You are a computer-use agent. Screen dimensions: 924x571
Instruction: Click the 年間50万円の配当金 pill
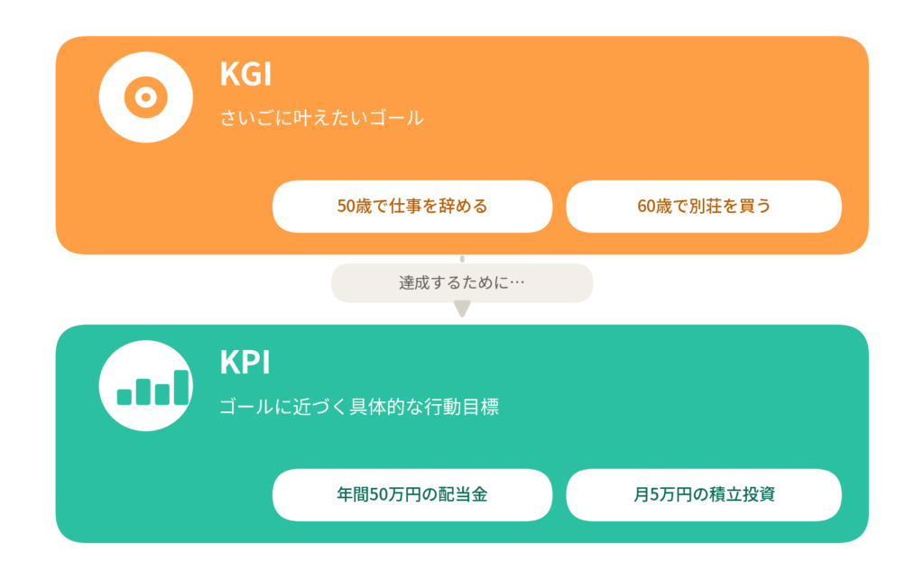pos(412,494)
